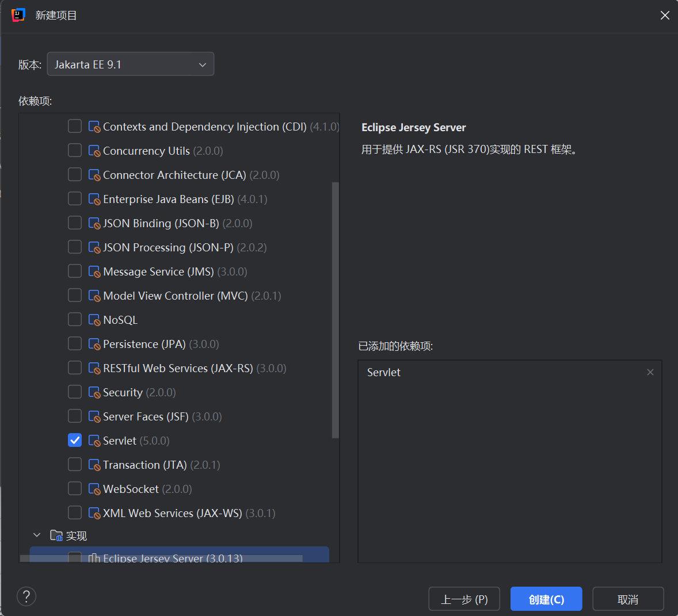Screen dimensions: 678x616
Task: Click the NoSQL specification icon
Action: [x=94, y=320]
